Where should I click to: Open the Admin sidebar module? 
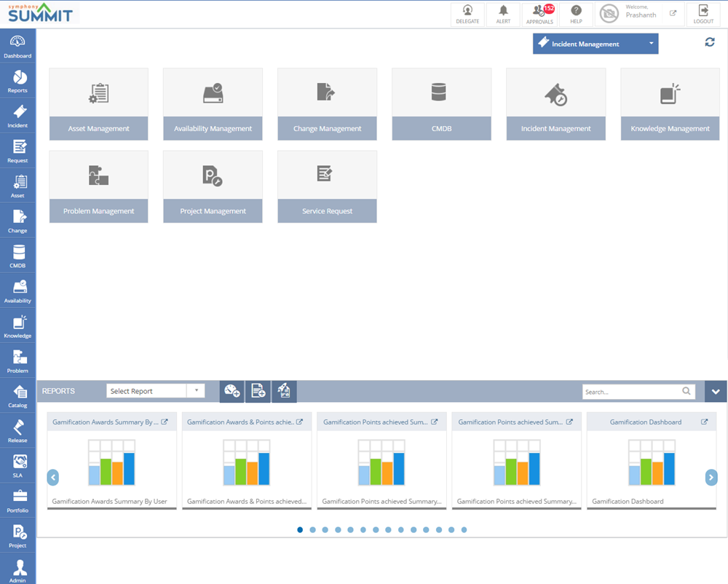coord(17,570)
